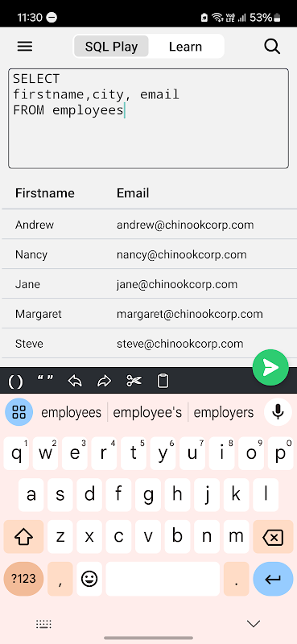Open the keyboard tools grid icon
This screenshot has width=297, height=644.
19,411
